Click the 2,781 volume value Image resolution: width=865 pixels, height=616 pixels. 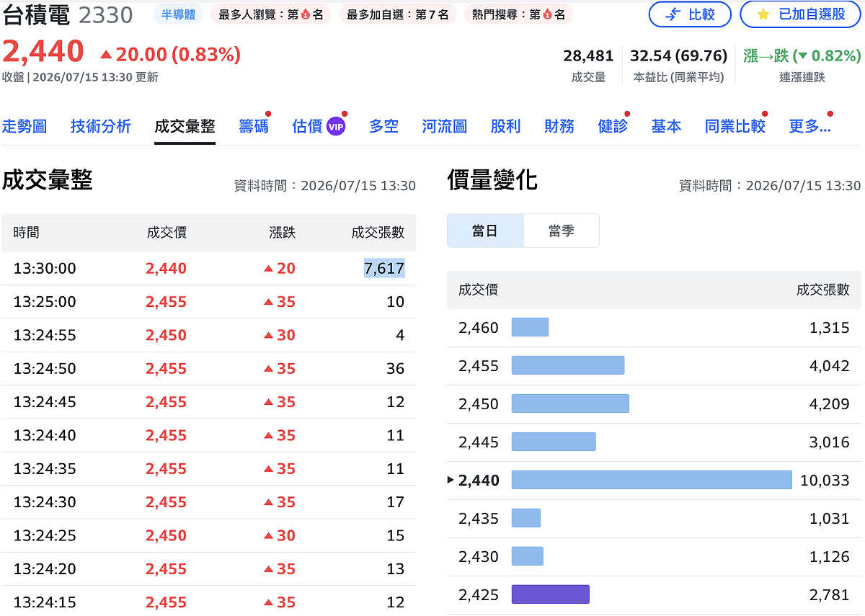[830, 594]
